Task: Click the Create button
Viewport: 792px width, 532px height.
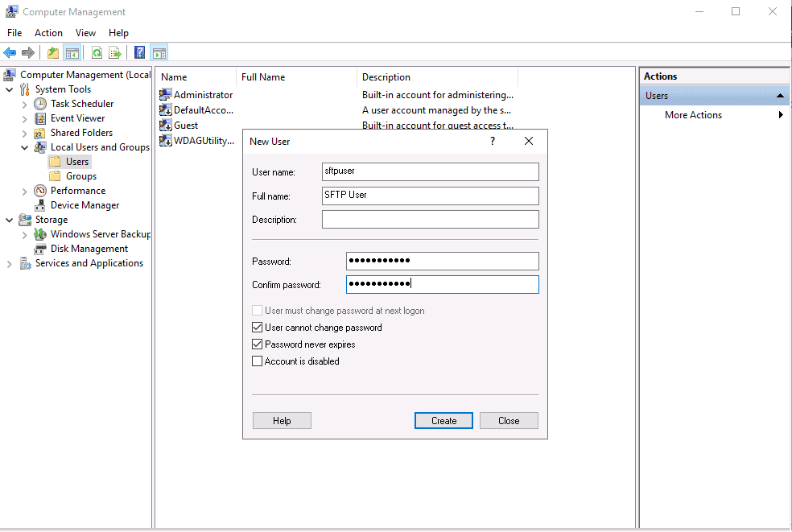Action: pyautogui.click(x=443, y=420)
